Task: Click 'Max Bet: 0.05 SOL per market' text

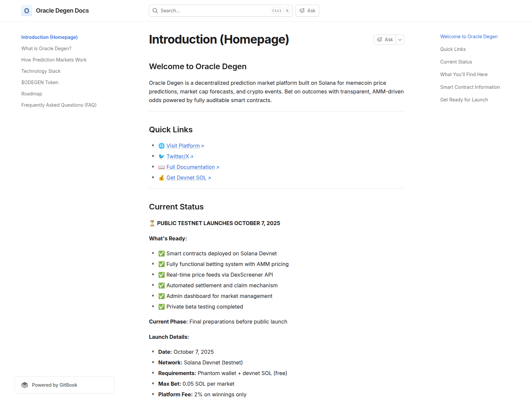Action: 196,384
